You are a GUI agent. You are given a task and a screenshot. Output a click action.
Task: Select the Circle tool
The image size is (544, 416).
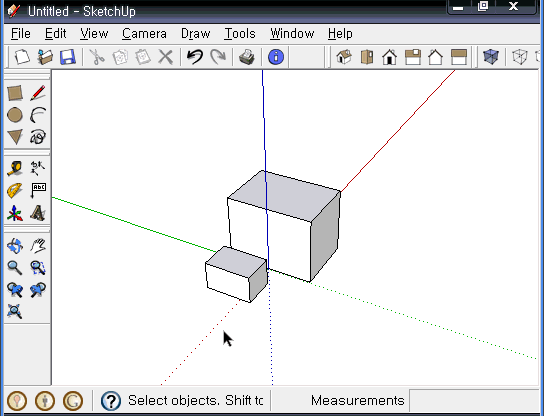pos(15,115)
